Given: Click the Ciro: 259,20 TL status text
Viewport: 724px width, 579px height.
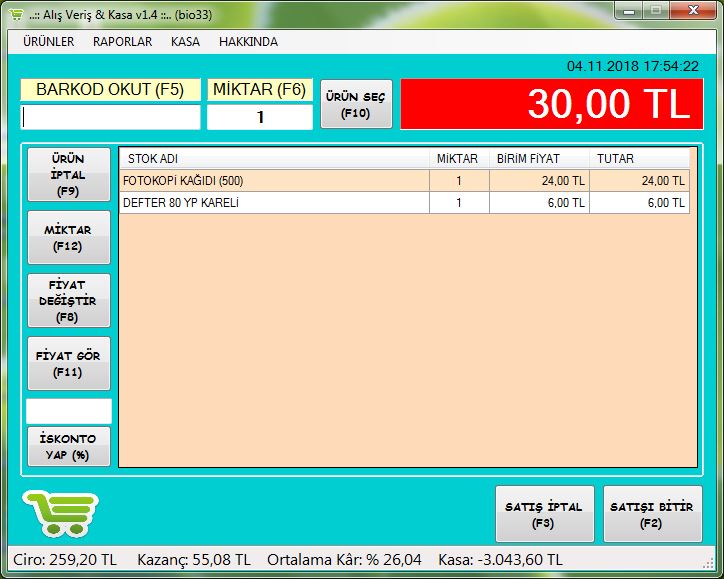Looking at the screenshot, I should point(65,560).
